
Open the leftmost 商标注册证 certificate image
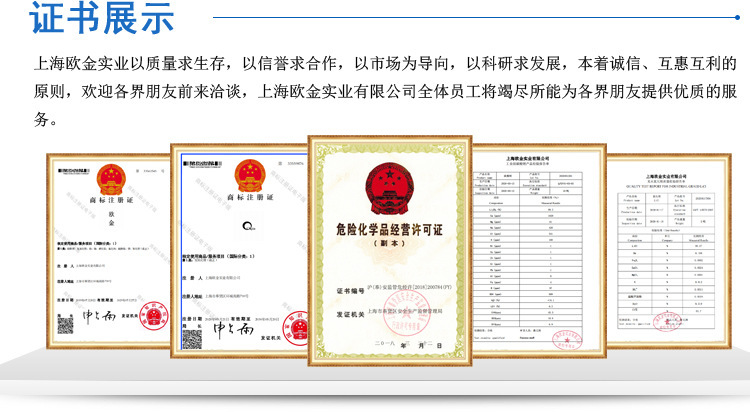109,251
